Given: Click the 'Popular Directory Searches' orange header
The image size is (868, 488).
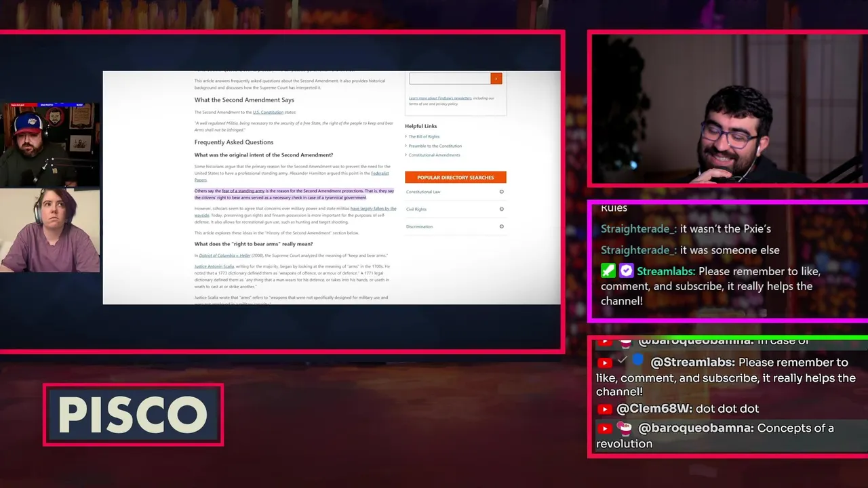Looking at the screenshot, I should coord(455,178).
